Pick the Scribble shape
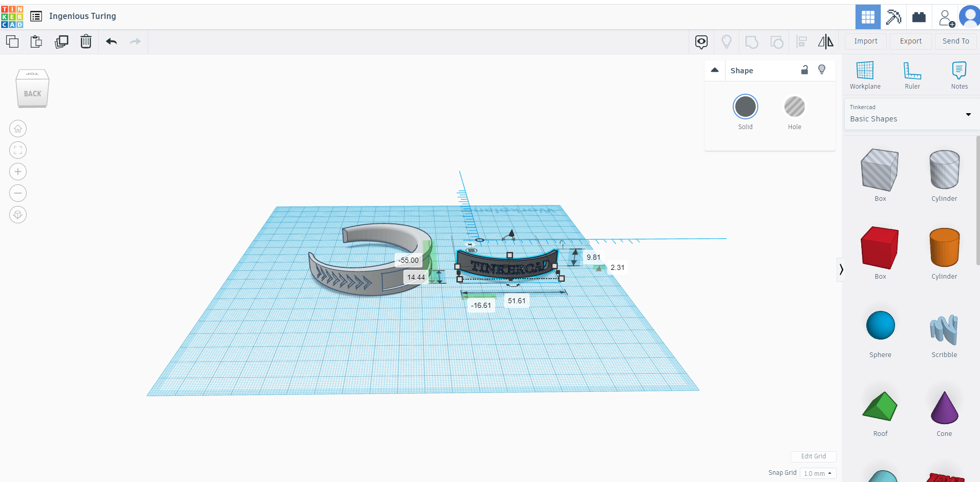Screen dimensions: 980x482 tap(944, 329)
